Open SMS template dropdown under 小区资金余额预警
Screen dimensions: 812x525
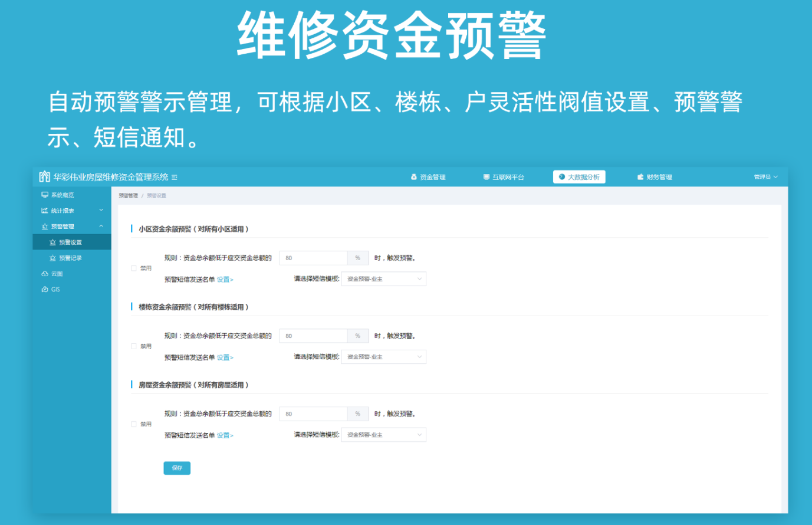pos(384,279)
